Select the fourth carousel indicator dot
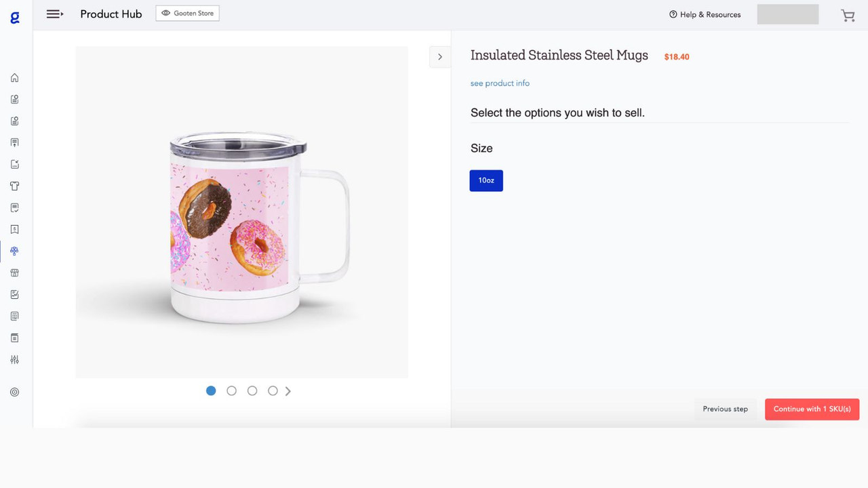868x488 pixels. [273, 390]
